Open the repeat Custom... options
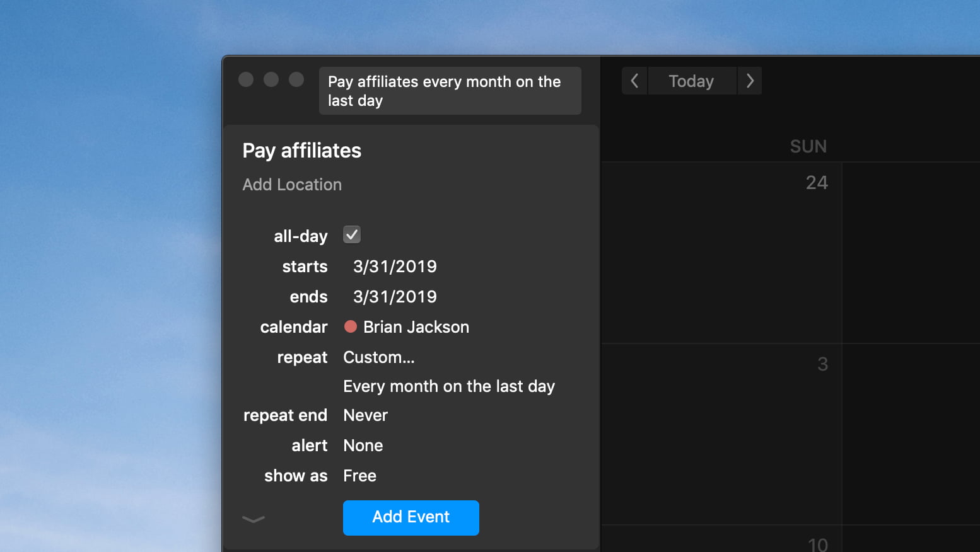 pyautogui.click(x=378, y=357)
